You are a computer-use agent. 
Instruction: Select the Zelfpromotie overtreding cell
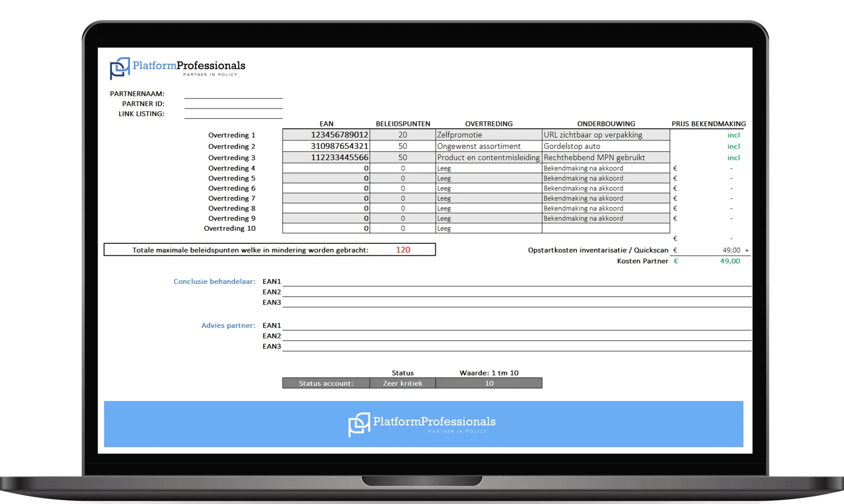coord(488,135)
